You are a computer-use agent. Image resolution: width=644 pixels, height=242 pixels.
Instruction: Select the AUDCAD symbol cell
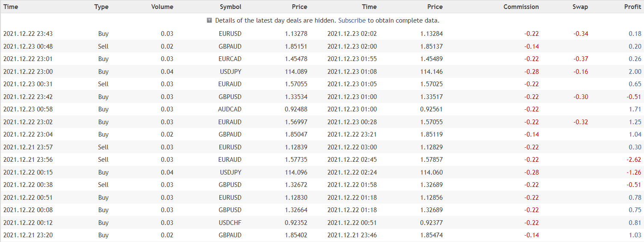coord(230,109)
